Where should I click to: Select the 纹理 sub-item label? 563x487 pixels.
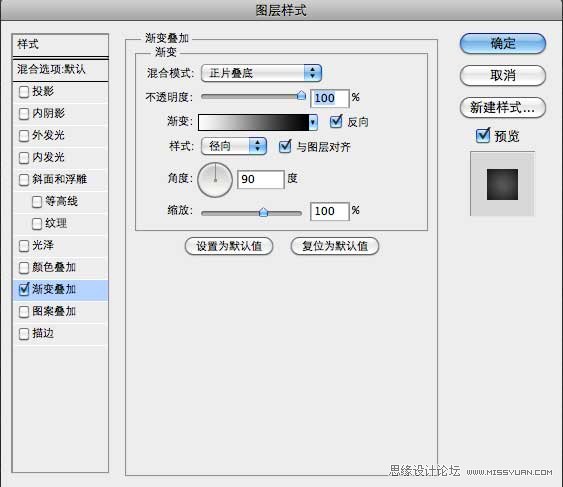pos(56,223)
